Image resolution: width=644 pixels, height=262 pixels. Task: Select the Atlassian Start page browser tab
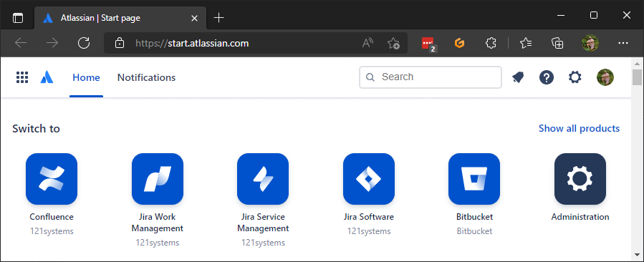coord(120,18)
